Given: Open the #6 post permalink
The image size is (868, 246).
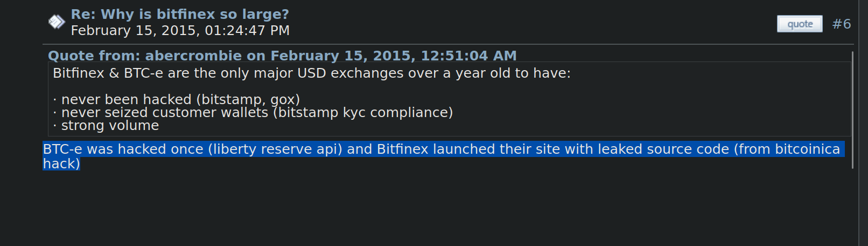Looking at the screenshot, I should pos(841,24).
